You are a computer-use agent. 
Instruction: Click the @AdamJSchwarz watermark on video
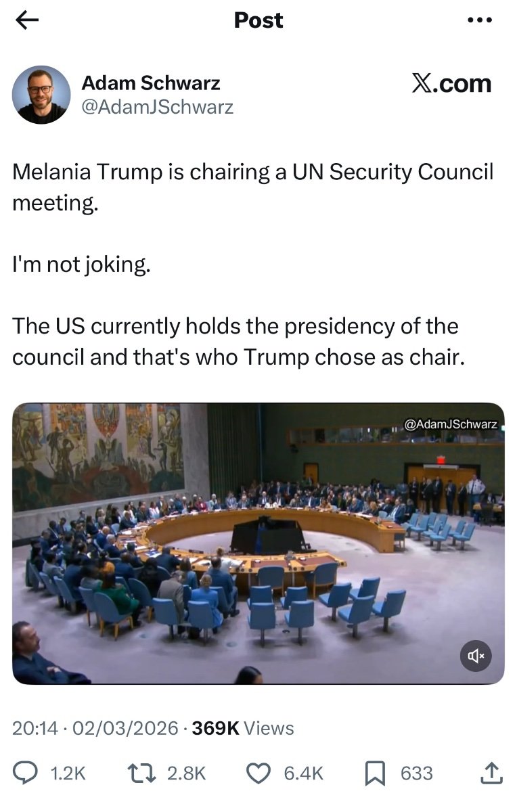tap(451, 424)
